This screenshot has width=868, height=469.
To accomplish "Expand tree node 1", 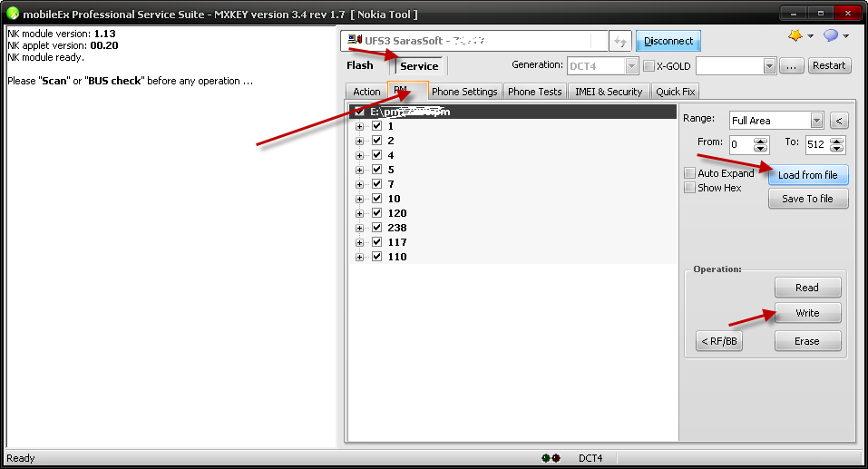I will (x=360, y=127).
